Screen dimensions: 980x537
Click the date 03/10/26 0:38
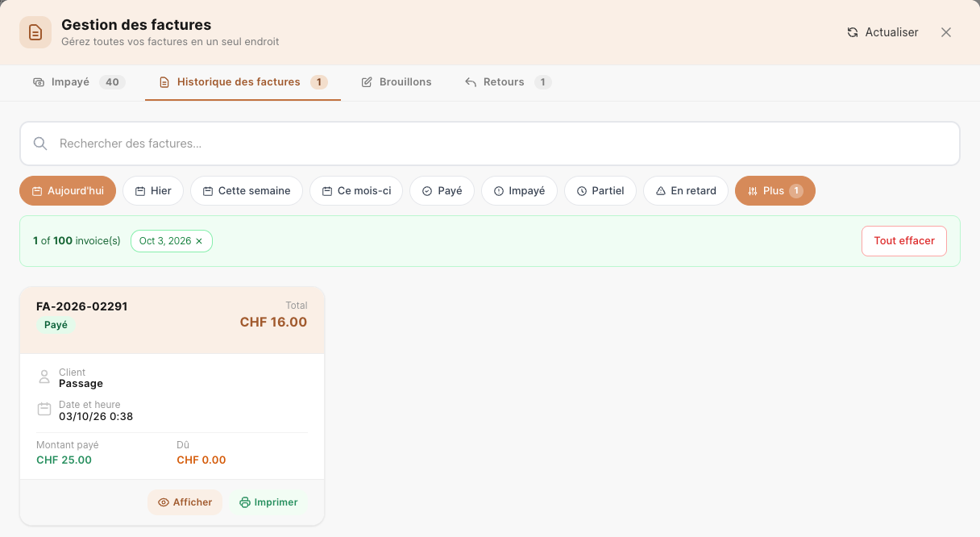(x=96, y=417)
